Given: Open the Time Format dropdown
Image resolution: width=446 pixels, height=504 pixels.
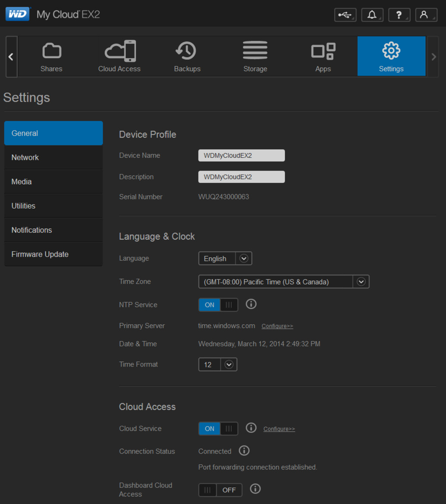Looking at the screenshot, I should pos(218,364).
